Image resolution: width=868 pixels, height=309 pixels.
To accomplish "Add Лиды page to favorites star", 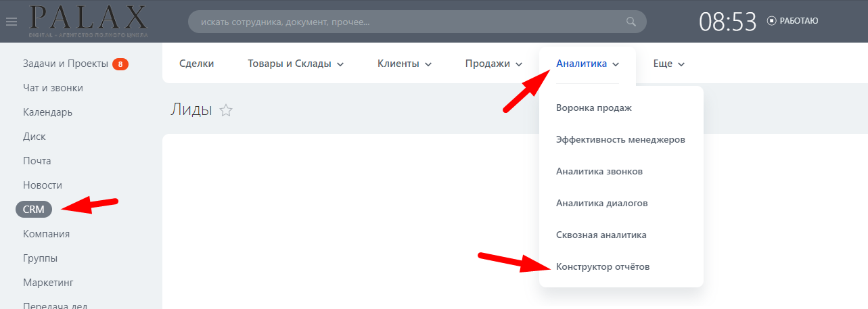I will click(x=226, y=110).
